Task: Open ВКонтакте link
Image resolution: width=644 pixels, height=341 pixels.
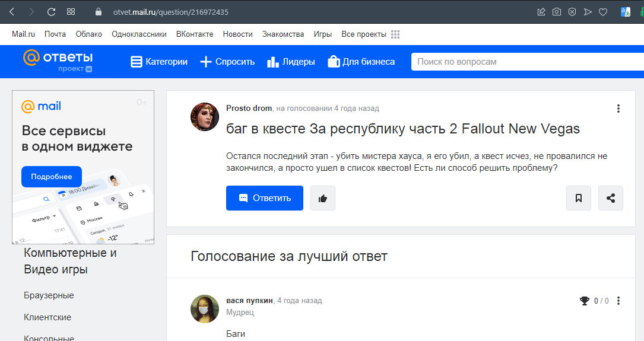Action: 195,34
